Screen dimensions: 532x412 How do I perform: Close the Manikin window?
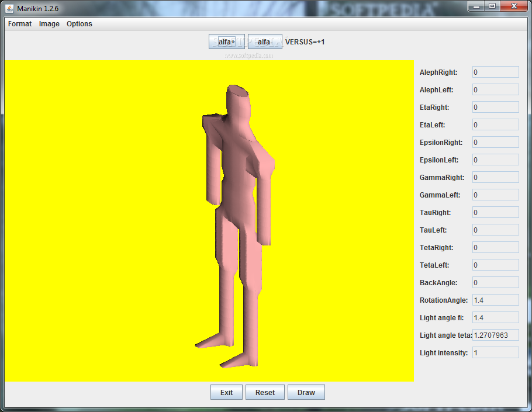click(514, 6)
